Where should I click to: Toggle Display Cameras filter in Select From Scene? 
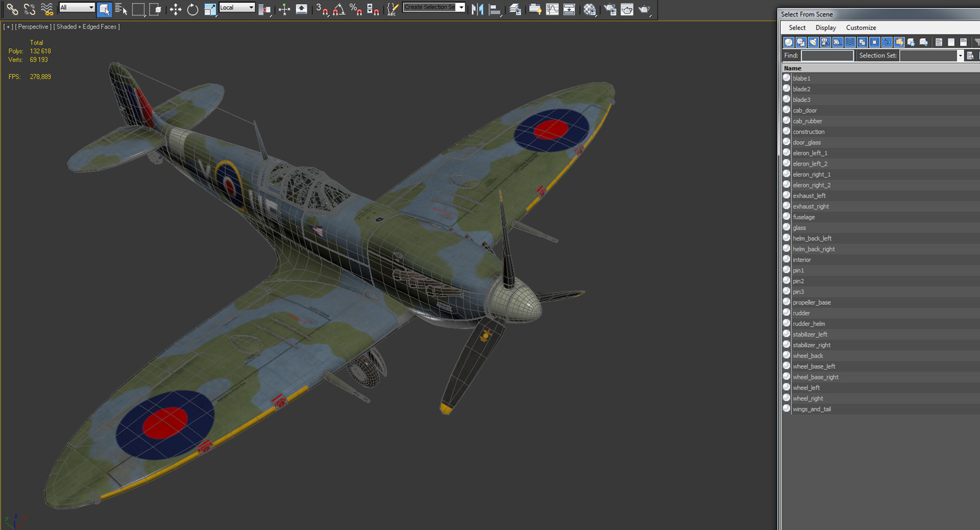coord(825,42)
